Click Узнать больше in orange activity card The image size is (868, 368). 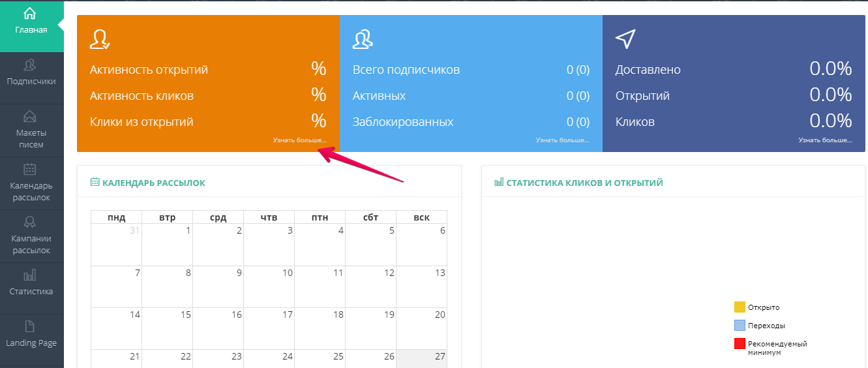point(300,140)
